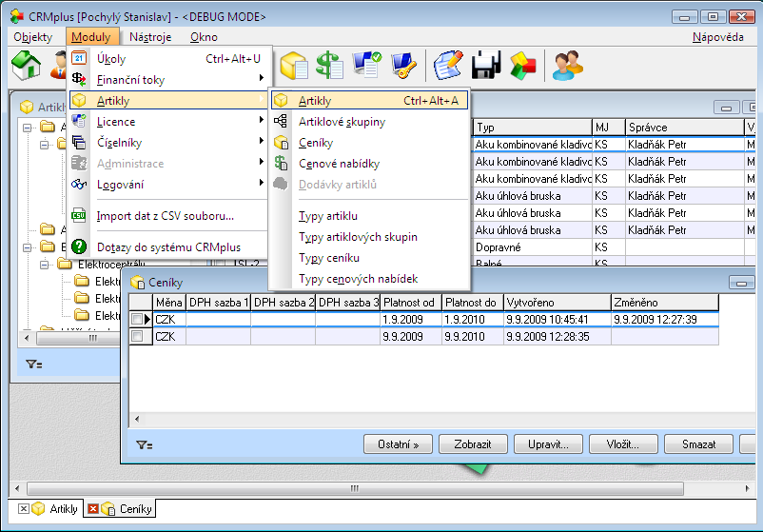Image resolution: width=763 pixels, height=532 pixels.
Task: Click the notepad with pencil toolbar icon
Action: click(448, 66)
